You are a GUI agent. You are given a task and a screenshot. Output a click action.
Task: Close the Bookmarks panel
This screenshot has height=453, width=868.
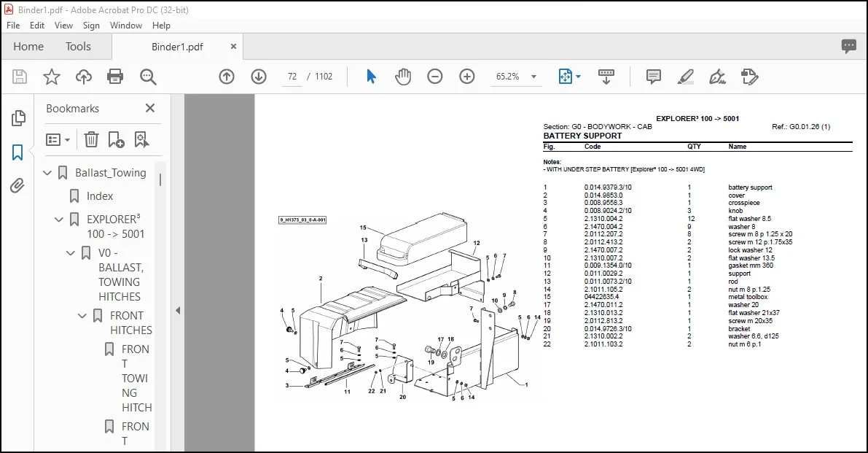150,108
